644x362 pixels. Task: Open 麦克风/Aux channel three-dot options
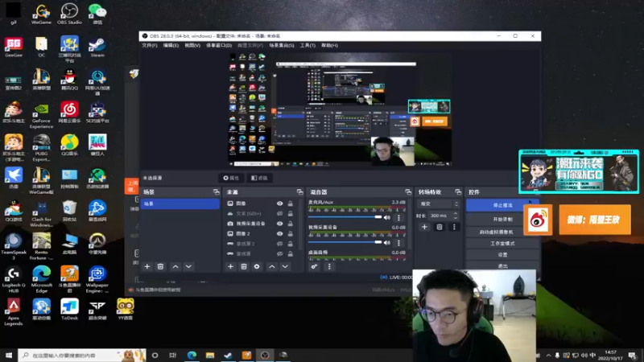pyautogui.click(x=398, y=217)
